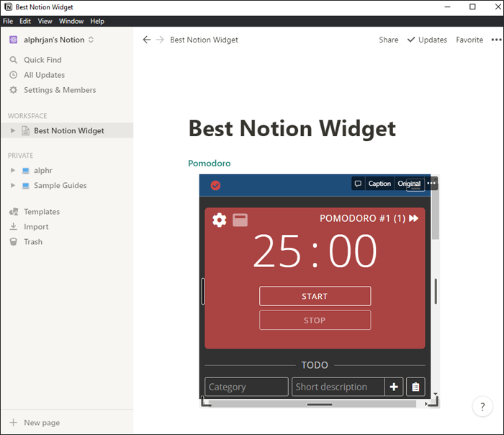This screenshot has height=435, width=504.
Task: Add a todo with the plus icon
Action: [394, 387]
